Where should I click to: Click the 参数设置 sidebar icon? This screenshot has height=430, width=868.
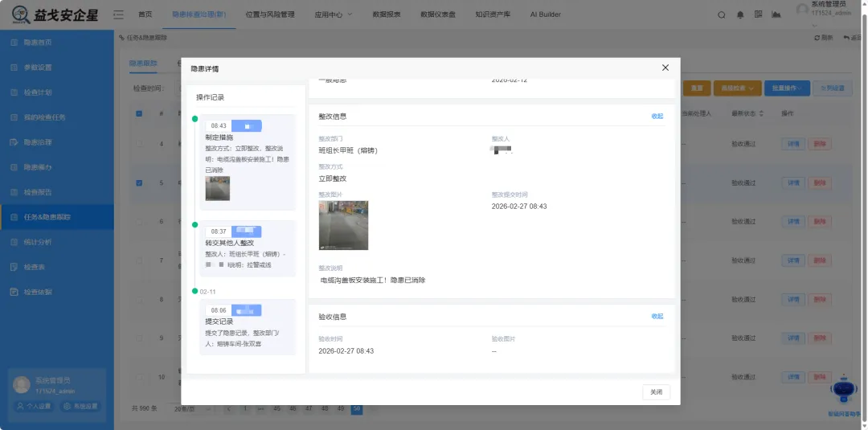tap(14, 68)
